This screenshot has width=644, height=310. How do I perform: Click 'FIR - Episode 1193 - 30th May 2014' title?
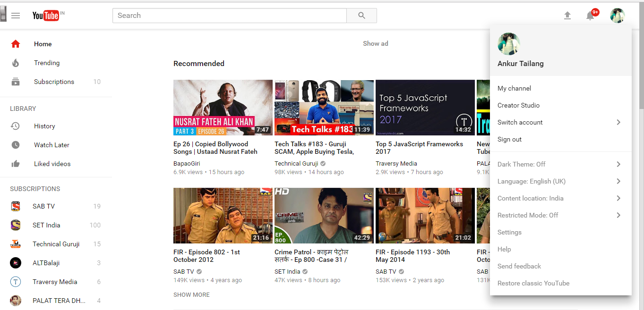coord(413,256)
